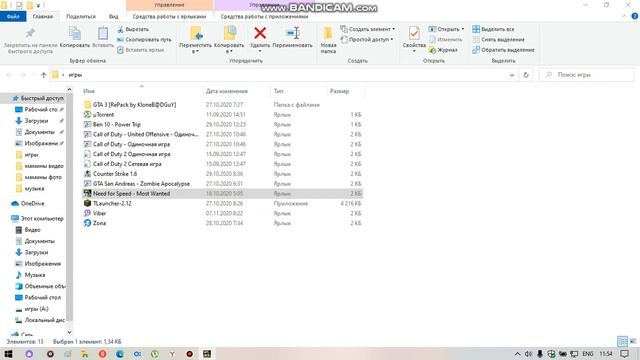
Task: Click the Refresh button beside address bar
Action: tap(526, 75)
